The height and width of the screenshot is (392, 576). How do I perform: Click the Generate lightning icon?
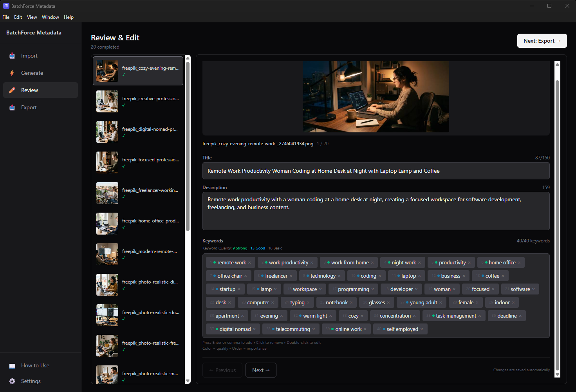(12, 73)
